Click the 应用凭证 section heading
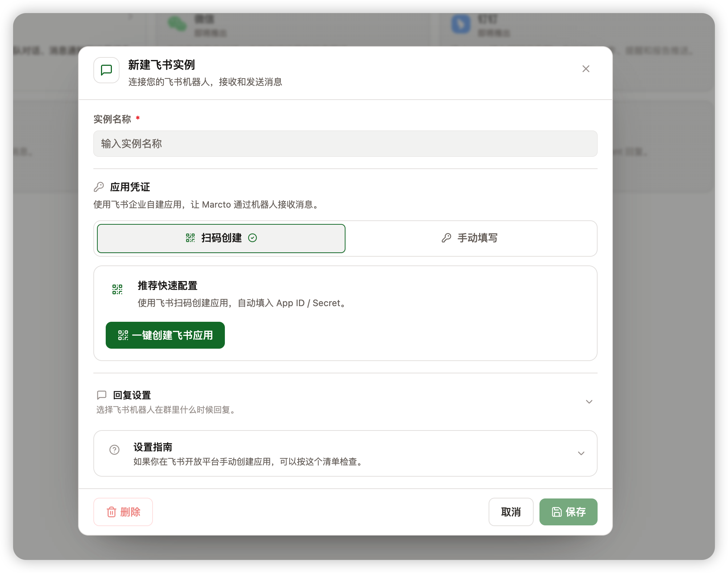The height and width of the screenshot is (573, 728). [130, 187]
